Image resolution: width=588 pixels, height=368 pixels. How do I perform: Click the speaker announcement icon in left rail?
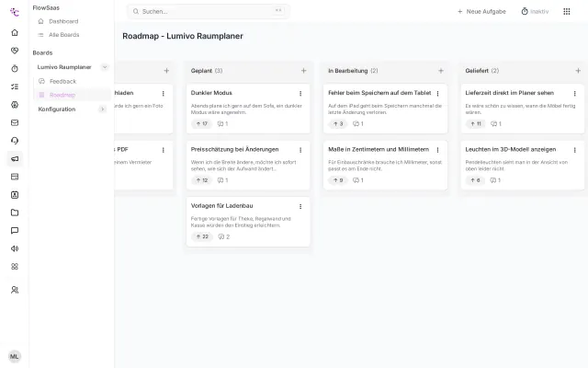coord(15,248)
